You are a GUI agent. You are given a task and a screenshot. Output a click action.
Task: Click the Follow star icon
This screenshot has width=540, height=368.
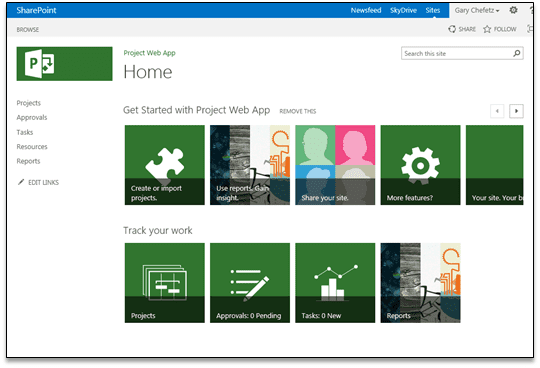[x=487, y=29]
